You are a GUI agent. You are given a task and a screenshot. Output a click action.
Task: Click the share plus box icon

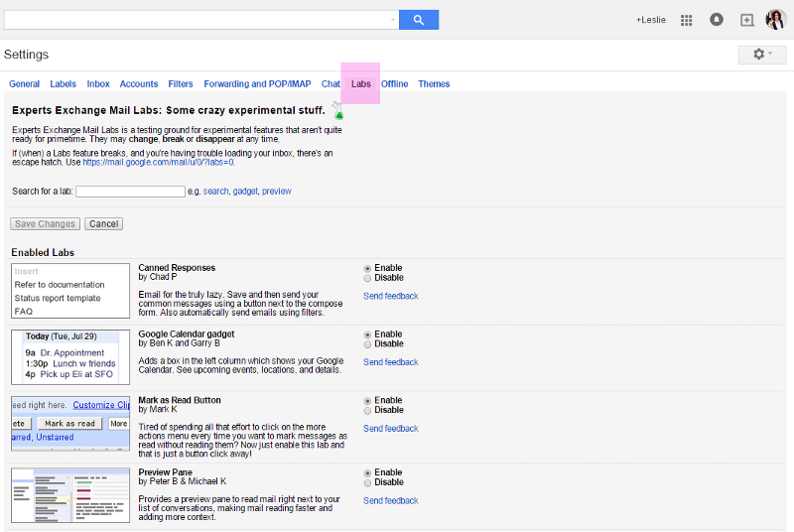(x=747, y=20)
